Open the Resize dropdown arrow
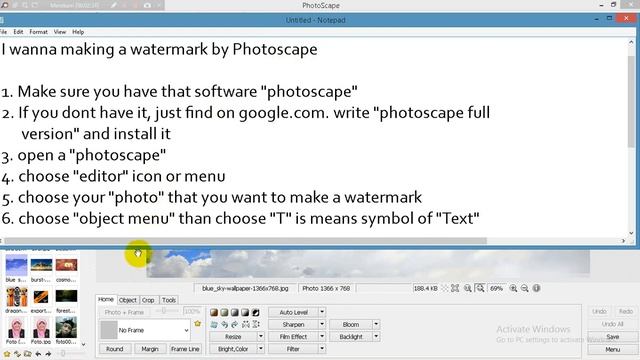 [260, 337]
